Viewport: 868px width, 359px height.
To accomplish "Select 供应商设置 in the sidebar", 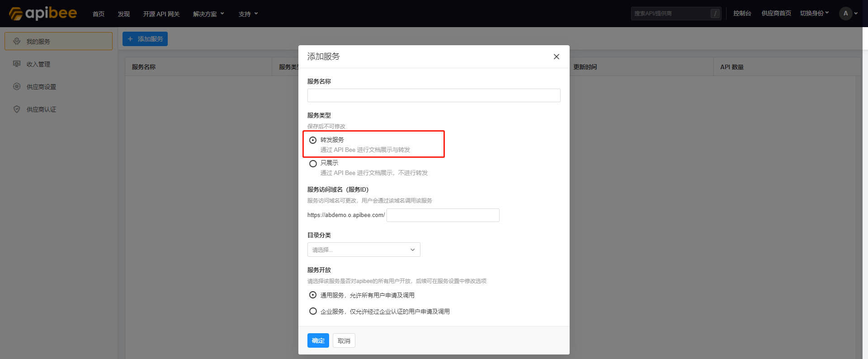I will tap(58, 86).
